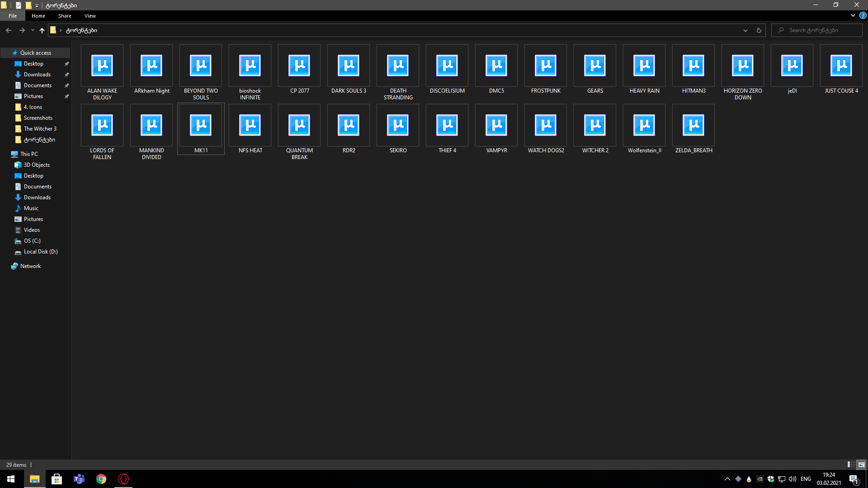
Task: Open The Witcher 3 quick access folder
Action: (40, 129)
